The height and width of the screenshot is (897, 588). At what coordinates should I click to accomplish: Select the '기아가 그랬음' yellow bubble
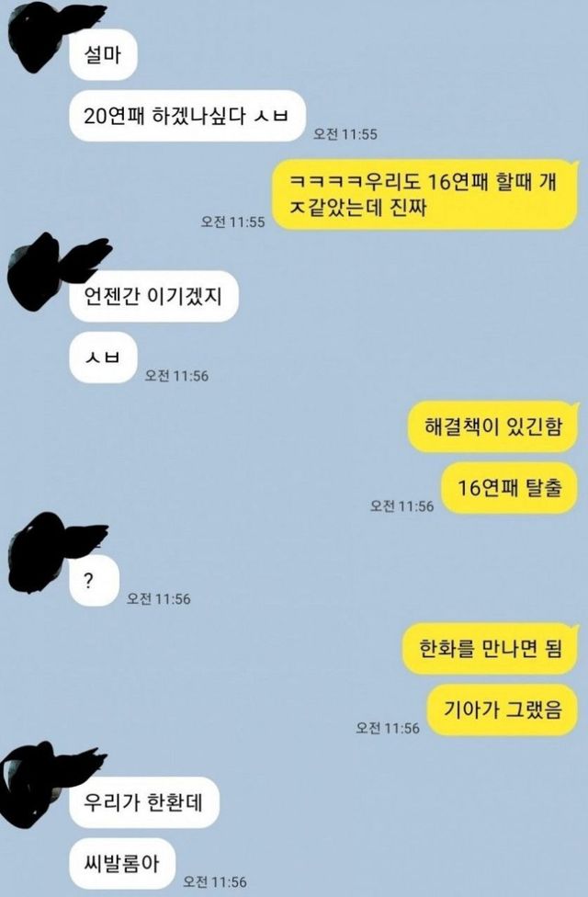pos(503,710)
